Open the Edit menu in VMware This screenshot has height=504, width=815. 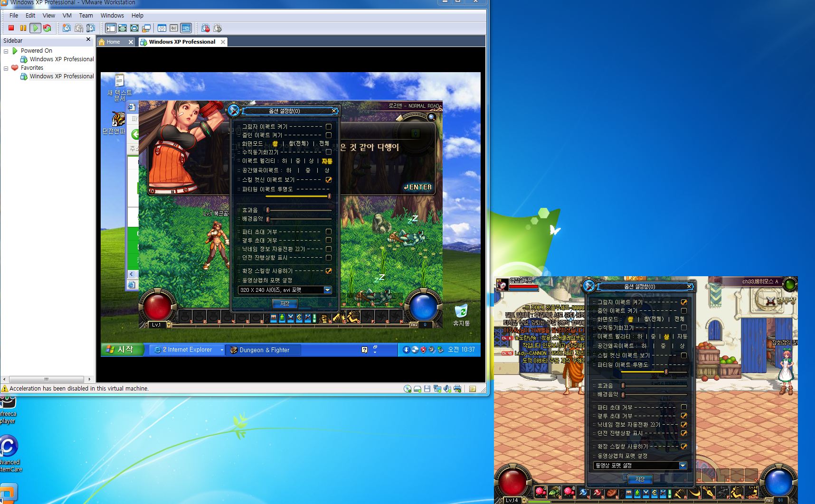30,15
